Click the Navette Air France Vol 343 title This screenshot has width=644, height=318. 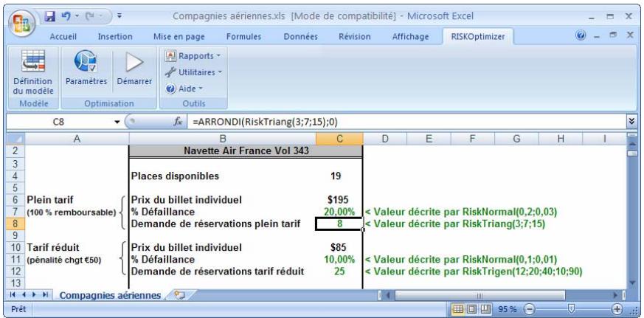click(246, 151)
